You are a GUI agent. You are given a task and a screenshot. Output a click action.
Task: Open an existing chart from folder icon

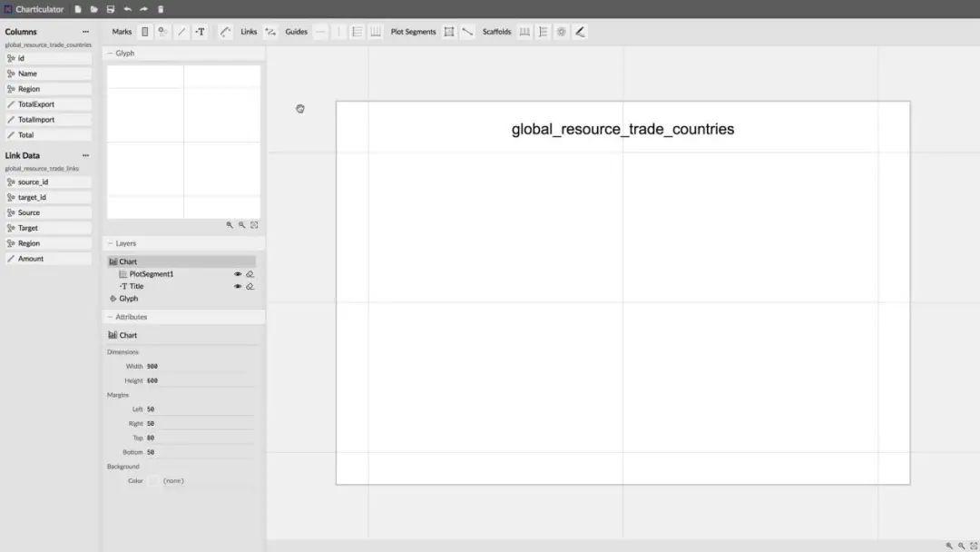(x=93, y=9)
